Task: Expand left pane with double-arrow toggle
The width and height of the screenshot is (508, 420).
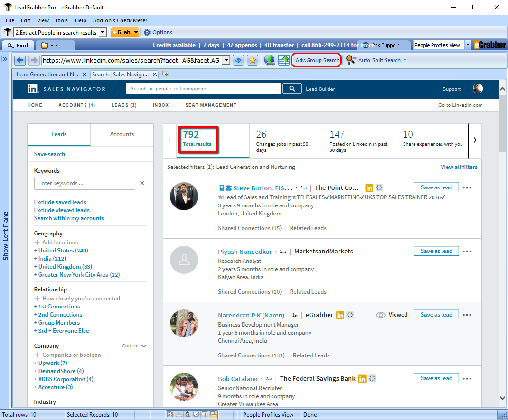Action: coord(5,59)
